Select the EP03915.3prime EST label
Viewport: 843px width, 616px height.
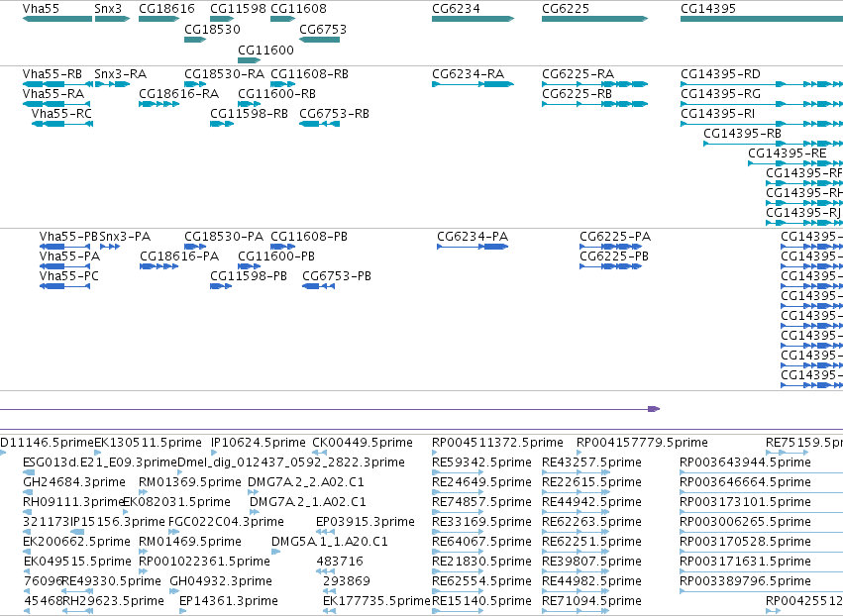click(x=366, y=523)
